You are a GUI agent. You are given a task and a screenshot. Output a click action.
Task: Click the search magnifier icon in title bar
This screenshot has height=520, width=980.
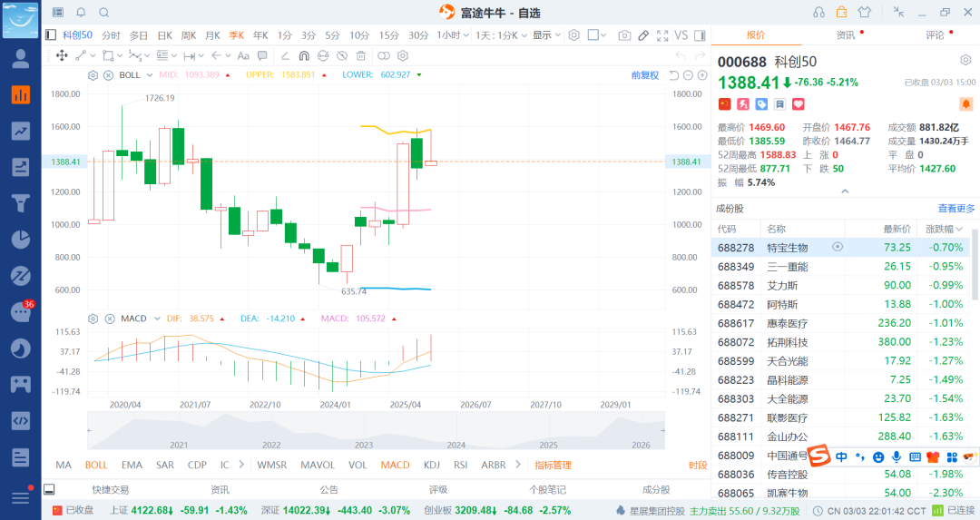pos(103,13)
